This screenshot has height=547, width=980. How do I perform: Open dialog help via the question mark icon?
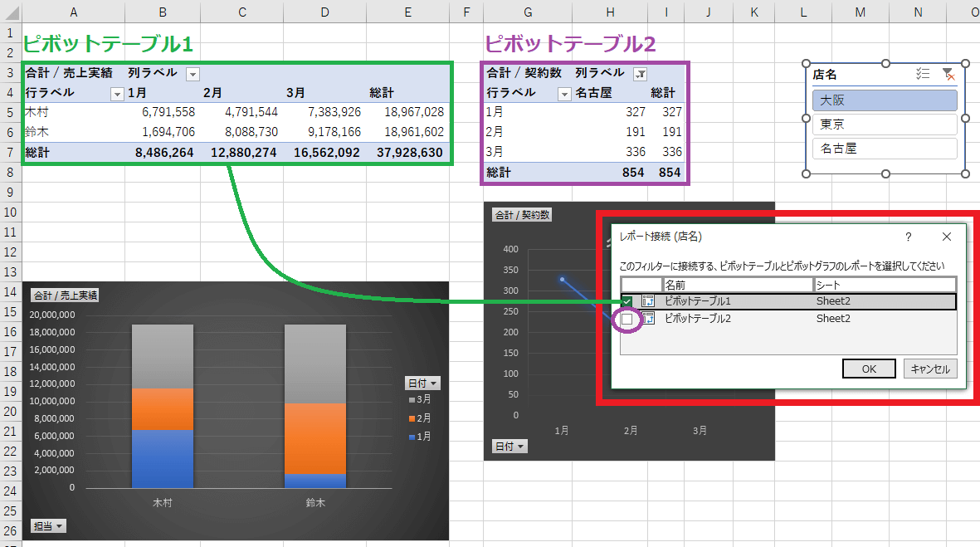908,237
